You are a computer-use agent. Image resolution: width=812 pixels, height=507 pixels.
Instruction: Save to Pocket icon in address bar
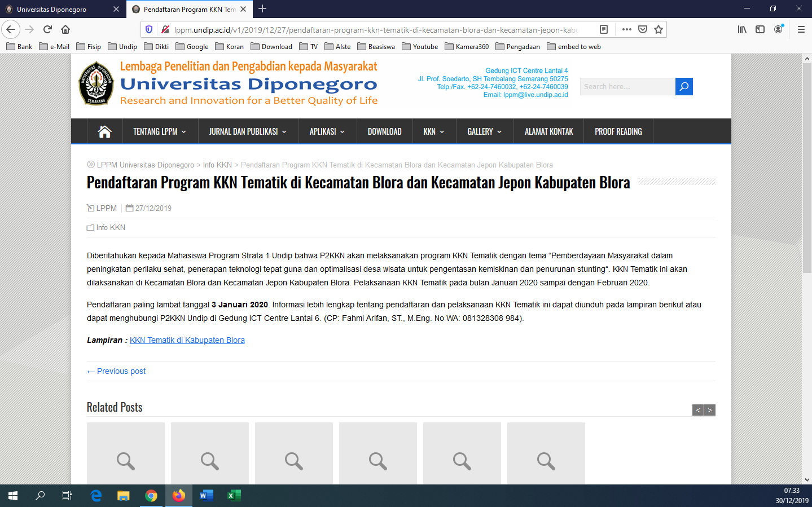point(642,29)
